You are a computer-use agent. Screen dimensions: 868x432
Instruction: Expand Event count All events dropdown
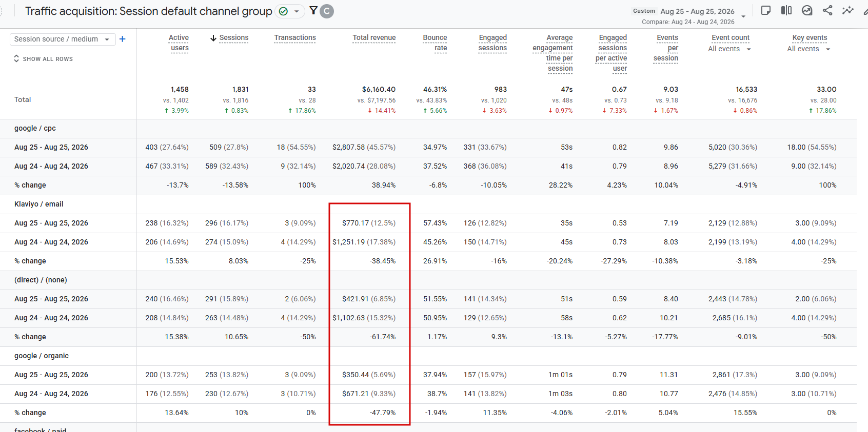(x=729, y=49)
